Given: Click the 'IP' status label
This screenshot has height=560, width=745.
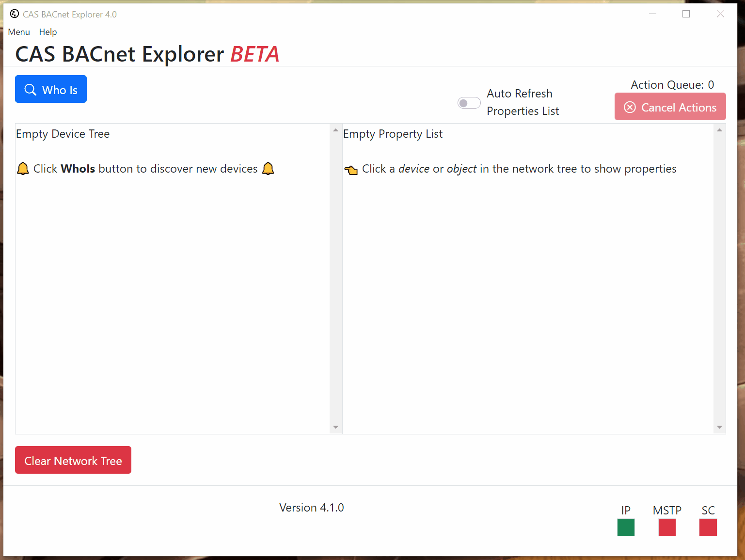Looking at the screenshot, I should click(x=626, y=511).
